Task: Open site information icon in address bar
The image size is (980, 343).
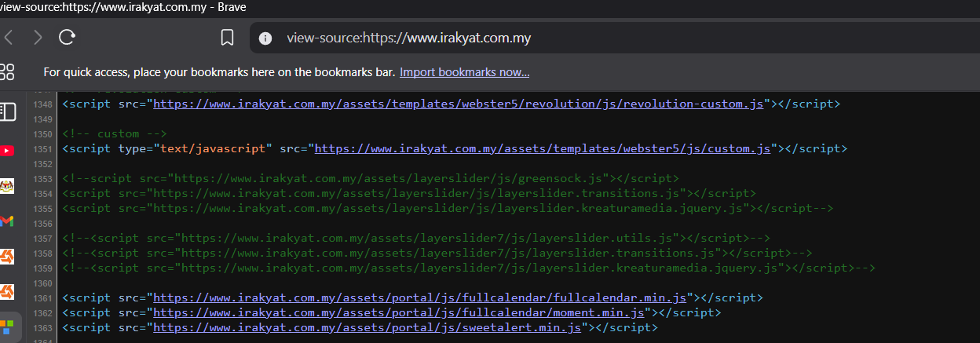Action: point(265,38)
